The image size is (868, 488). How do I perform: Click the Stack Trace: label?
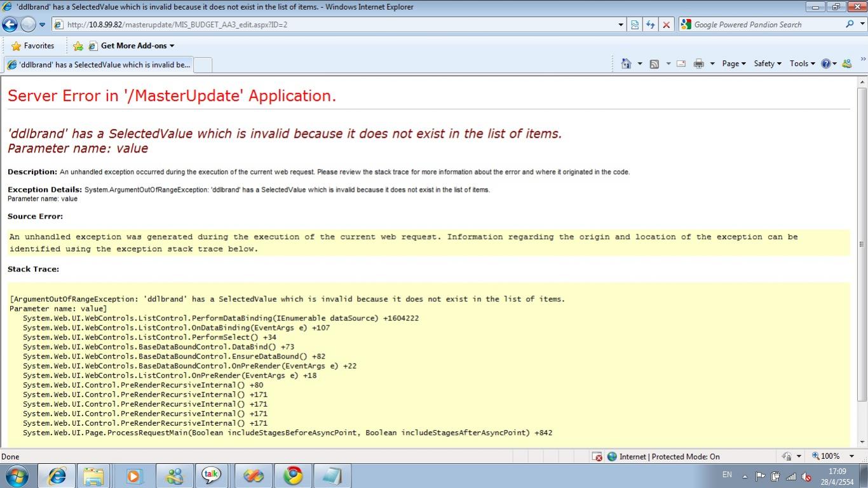[33, 269]
